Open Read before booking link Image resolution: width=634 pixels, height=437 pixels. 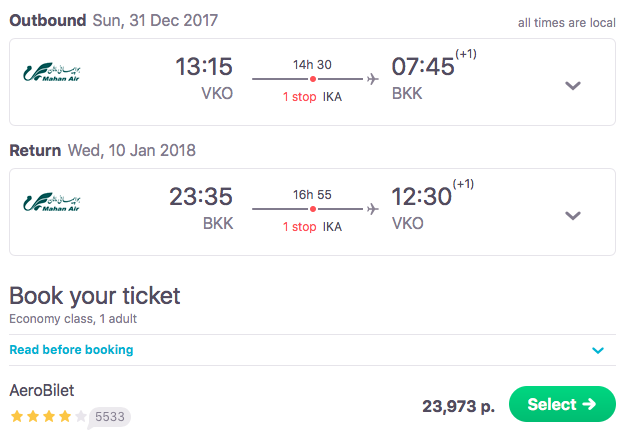coord(71,350)
